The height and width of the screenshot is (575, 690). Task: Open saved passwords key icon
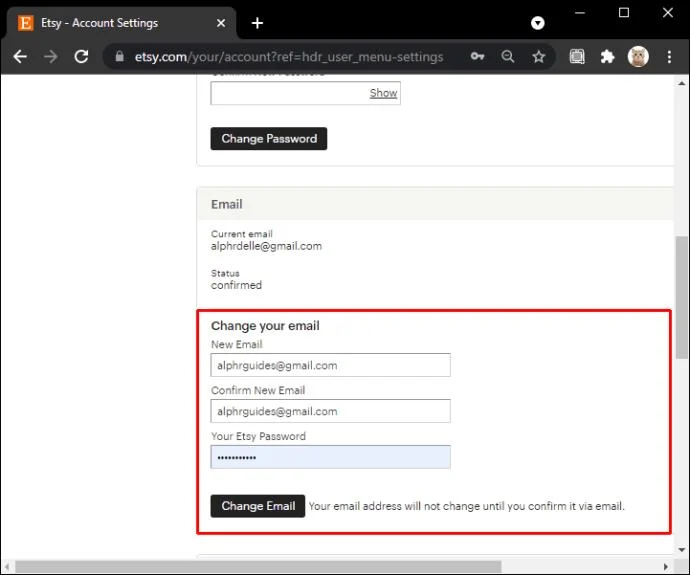[x=477, y=56]
